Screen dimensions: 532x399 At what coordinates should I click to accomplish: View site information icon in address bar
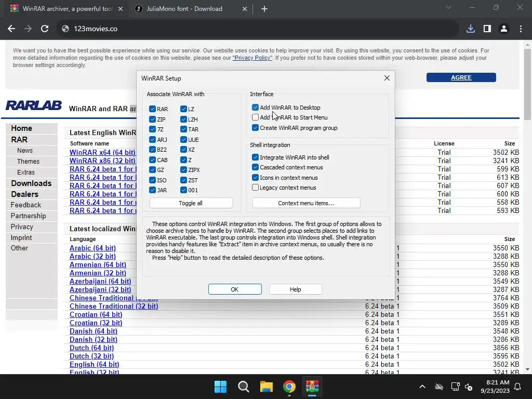click(x=65, y=29)
